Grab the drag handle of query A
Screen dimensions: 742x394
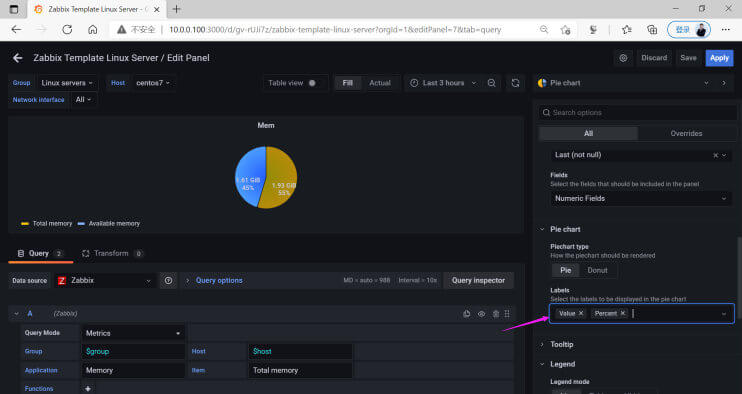(x=507, y=314)
